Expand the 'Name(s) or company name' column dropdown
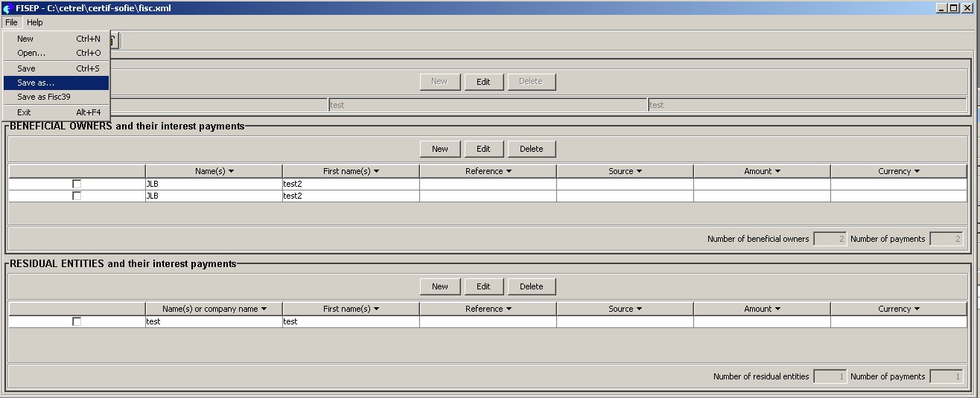The image size is (980, 398). click(x=264, y=309)
